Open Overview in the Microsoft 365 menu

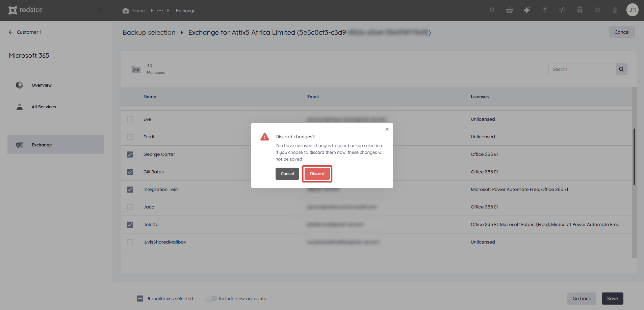[x=42, y=85]
